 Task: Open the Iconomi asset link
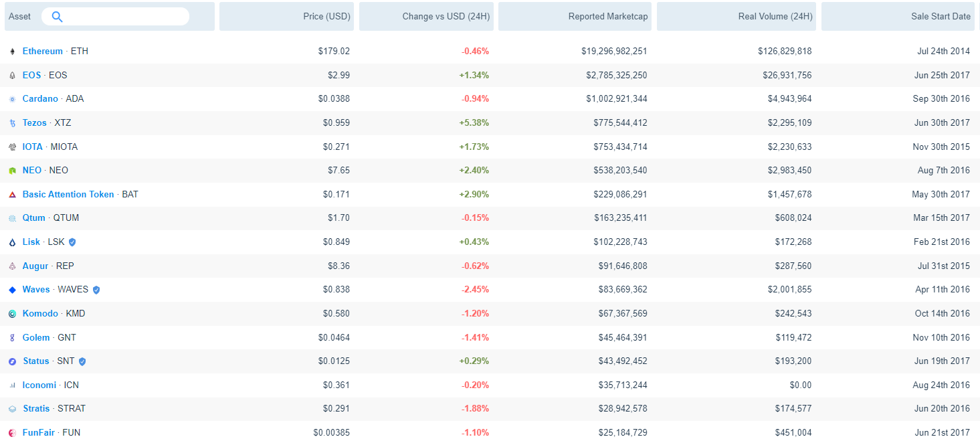(x=39, y=385)
